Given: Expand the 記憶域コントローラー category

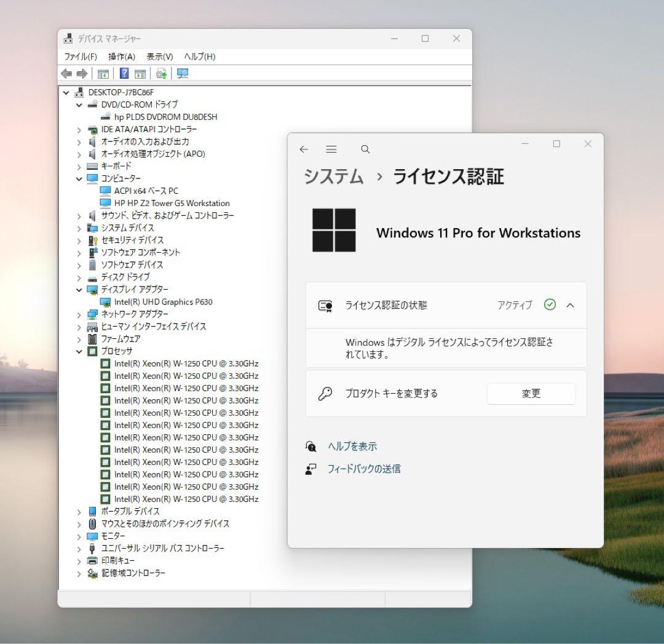Looking at the screenshot, I should click(x=79, y=573).
